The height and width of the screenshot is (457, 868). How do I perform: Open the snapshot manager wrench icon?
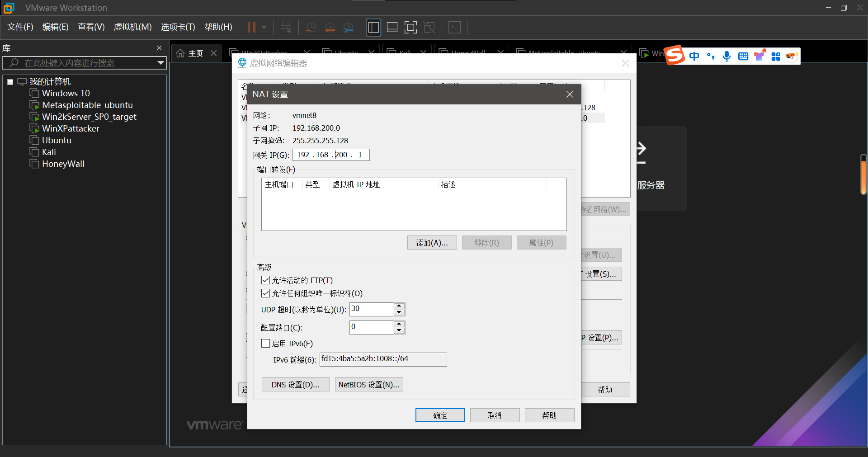coord(348,28)
